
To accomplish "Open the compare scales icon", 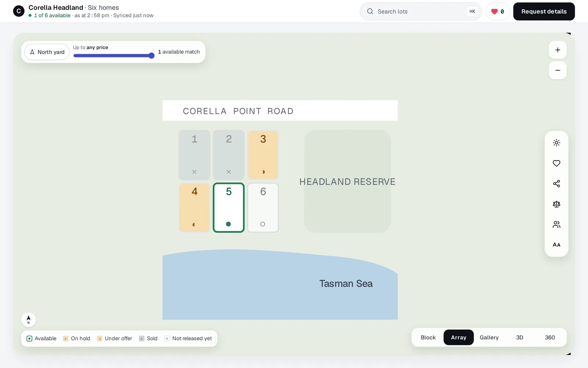I will pos(556,204).
